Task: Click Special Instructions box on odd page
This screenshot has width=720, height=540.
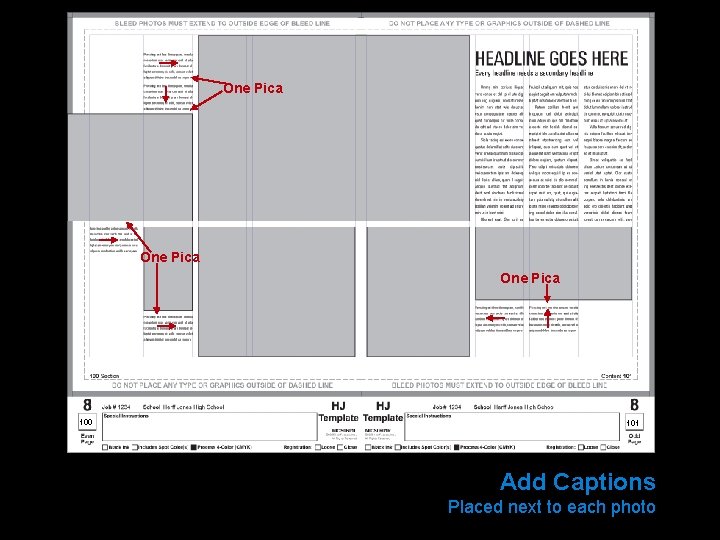Action: pos(512,427)
